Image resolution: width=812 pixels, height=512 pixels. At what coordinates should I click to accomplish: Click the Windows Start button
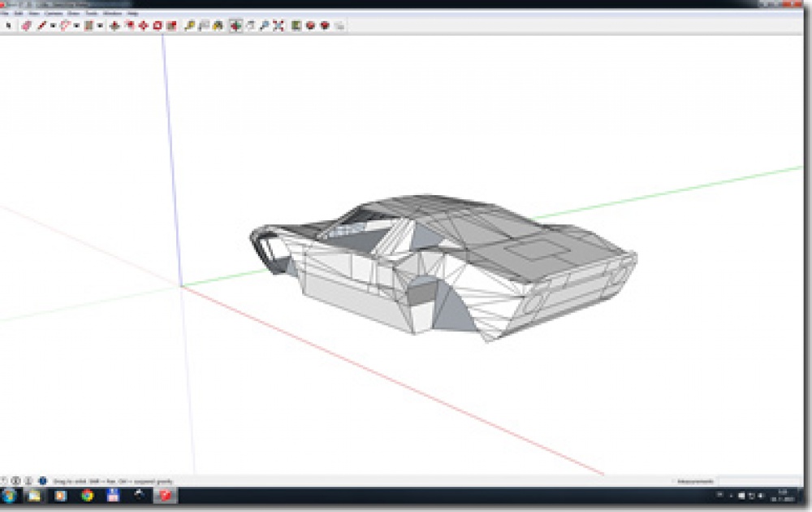click(9, 496)
